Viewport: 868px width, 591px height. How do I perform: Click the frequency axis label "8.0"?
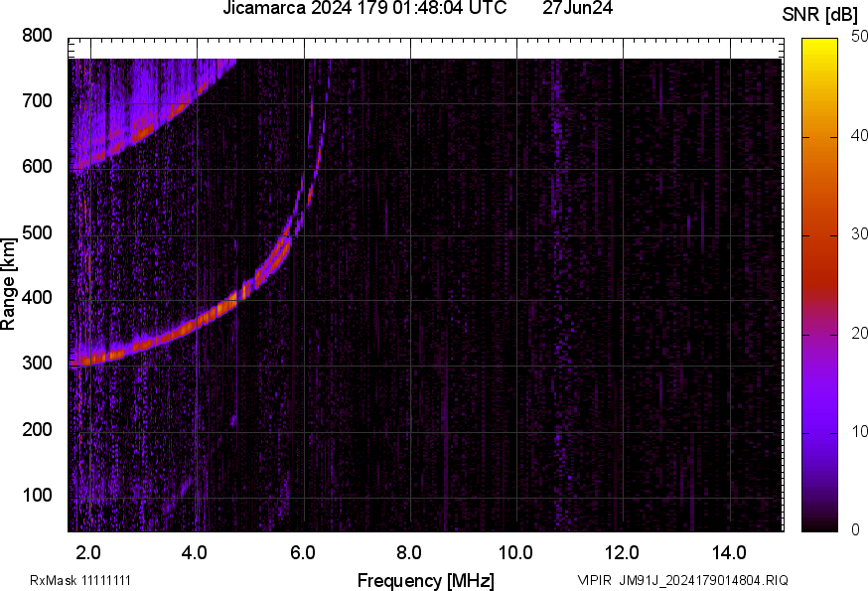click(x=408, y=553)
